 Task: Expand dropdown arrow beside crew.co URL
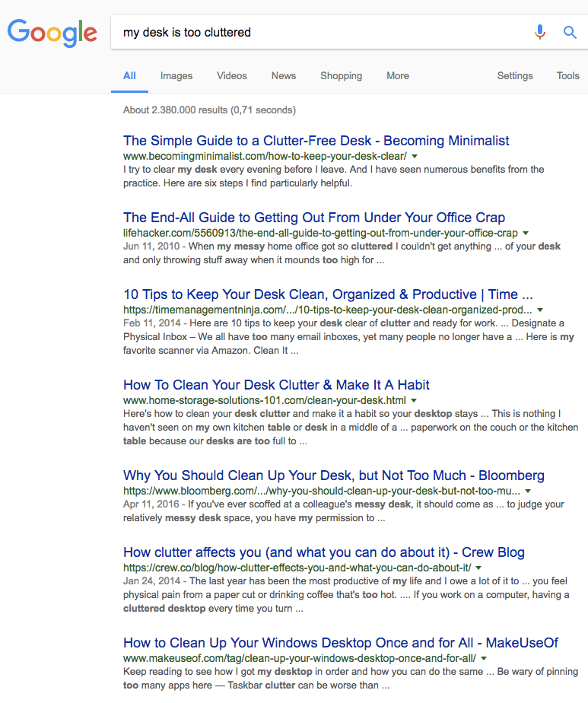(478, 568)
